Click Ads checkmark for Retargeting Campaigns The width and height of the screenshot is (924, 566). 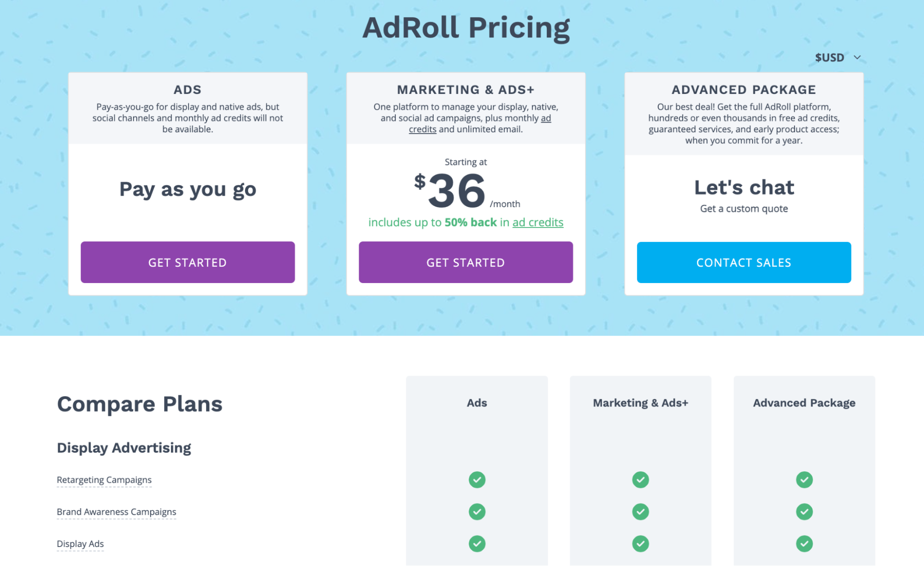coord(477,480)
